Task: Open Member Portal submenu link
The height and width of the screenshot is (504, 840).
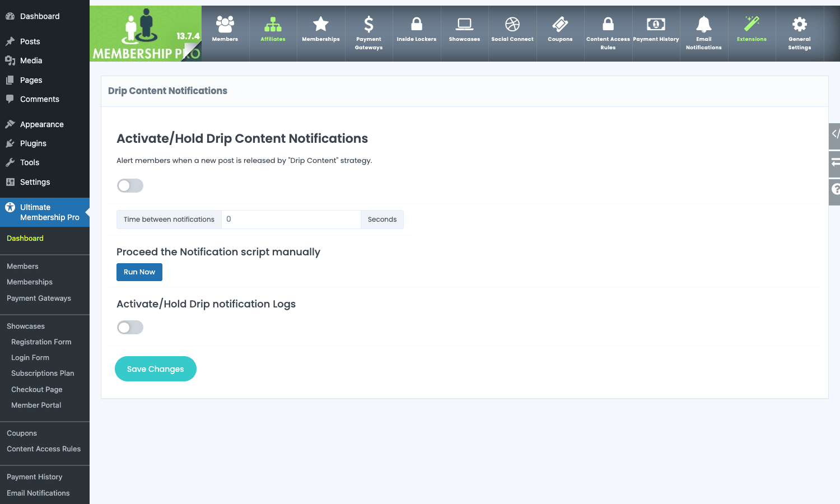Action: tap(36, 405)
